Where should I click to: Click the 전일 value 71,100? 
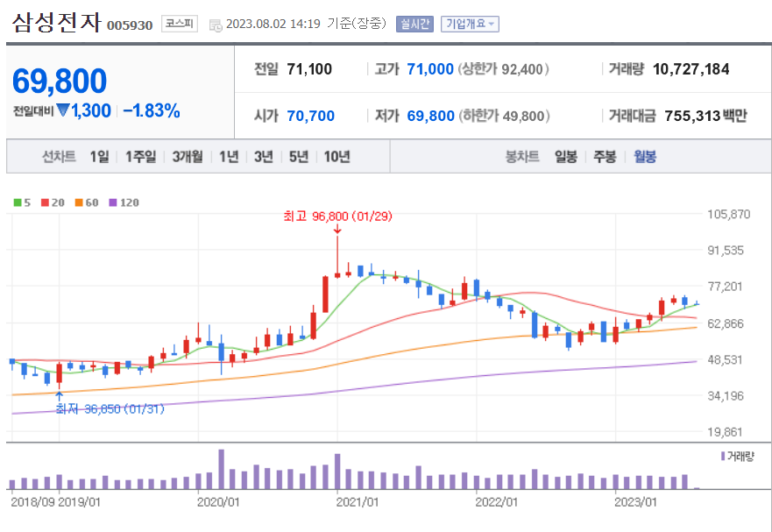(309, 69)
